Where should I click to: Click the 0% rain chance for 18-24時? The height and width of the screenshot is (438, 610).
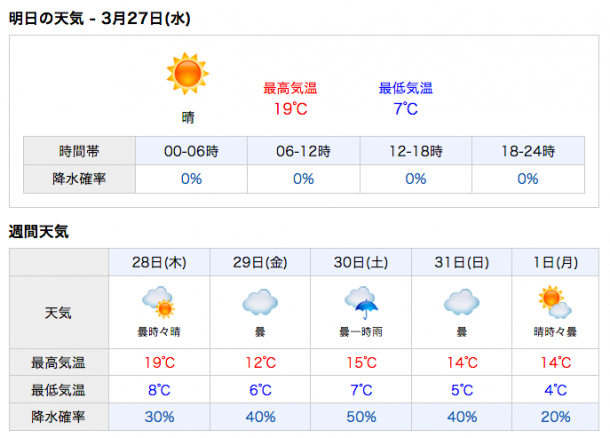coord(528,179)
